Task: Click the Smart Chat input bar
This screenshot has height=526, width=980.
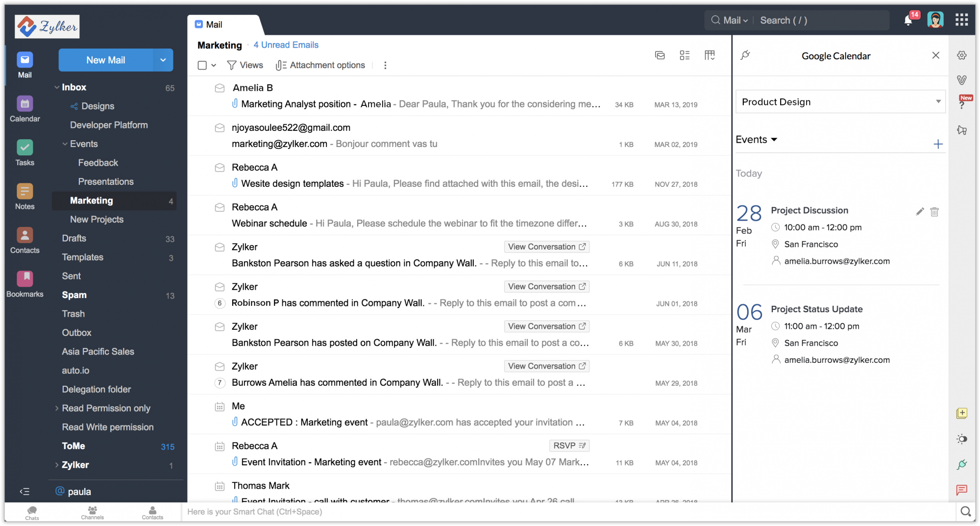Action: click(x=568, y=512)
